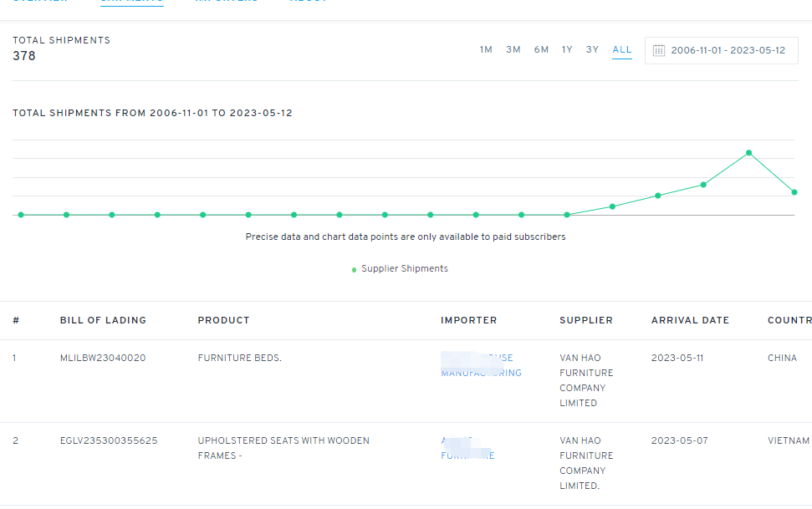812x509 pixels.
Task: Click the supplier name in the UPHOLSTERED SEATS row
Action: (586, 463)
